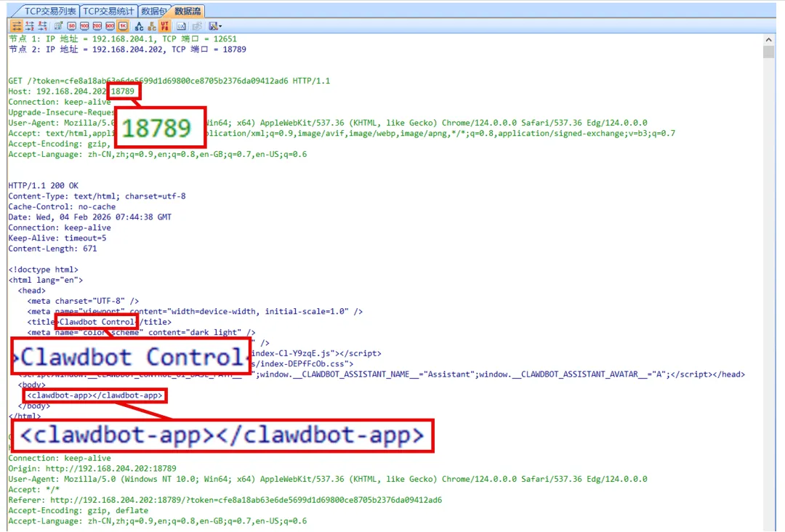Viewport: 785px width, 532px height.
Task: Set display limit to 500
Action: (110, 26)
